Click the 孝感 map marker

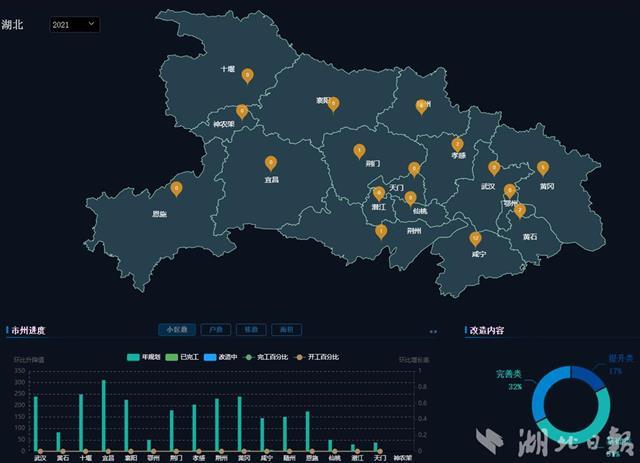[x=457, y=143]
